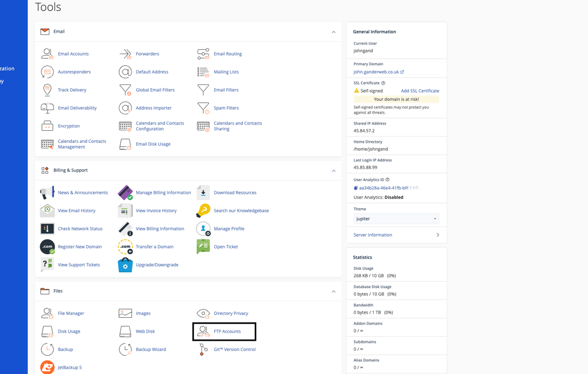This screenshot has height=374, width=588.
Task: Click the Spam Filters icon
Action: (x=203, y=108)
